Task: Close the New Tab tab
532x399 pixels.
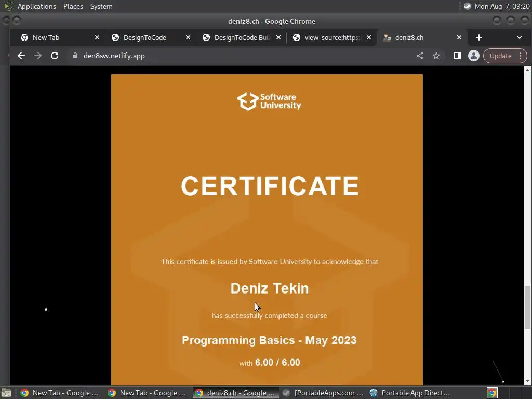Action: click(x=97, y=37)
